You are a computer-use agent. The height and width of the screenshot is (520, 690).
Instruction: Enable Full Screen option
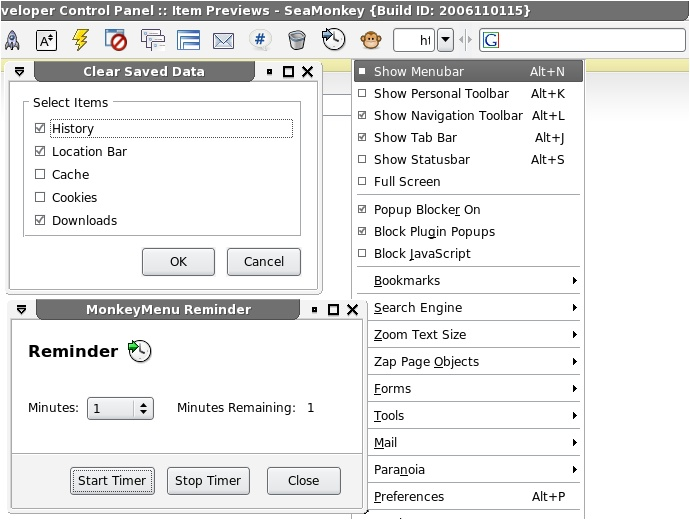pos(468,181)
